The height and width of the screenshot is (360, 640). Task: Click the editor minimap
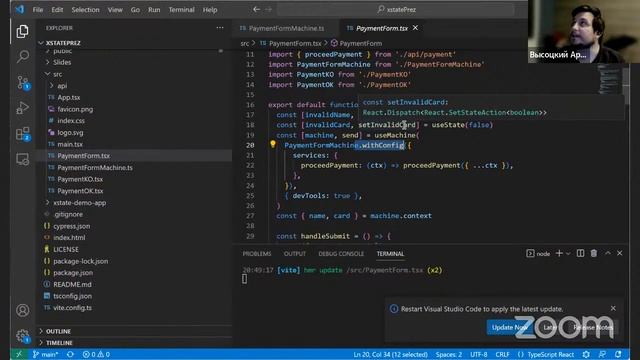[x=609, y=79]
